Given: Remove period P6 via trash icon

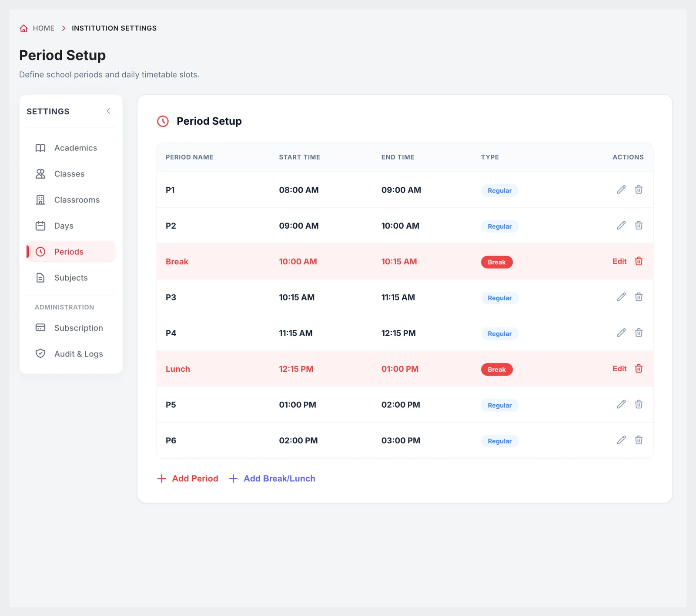Looking at the screenshot, I should point(639,440).
